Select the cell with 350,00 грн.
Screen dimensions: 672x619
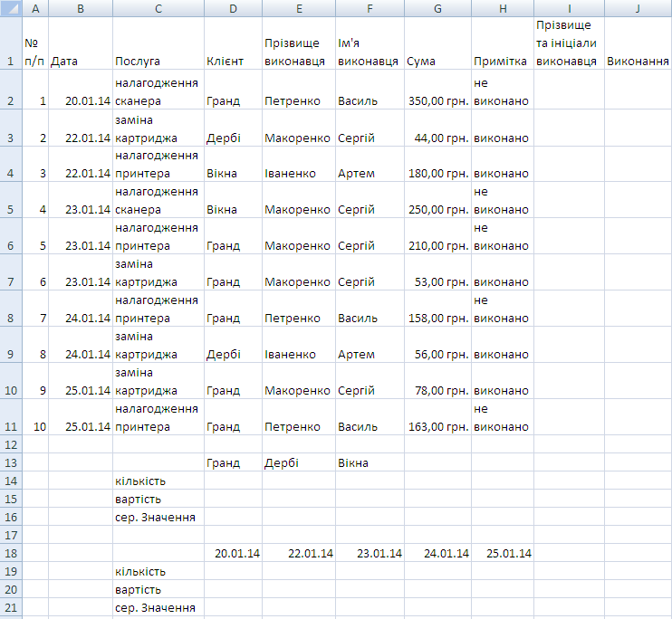(437, 89)
